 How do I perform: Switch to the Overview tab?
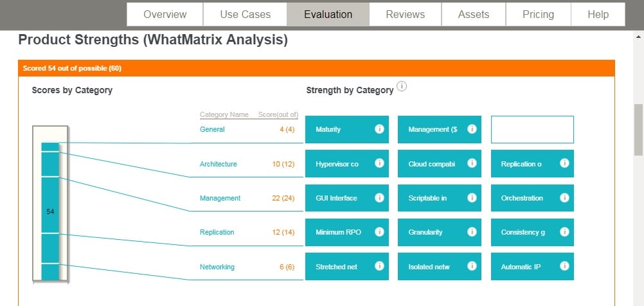pos(165,14)
